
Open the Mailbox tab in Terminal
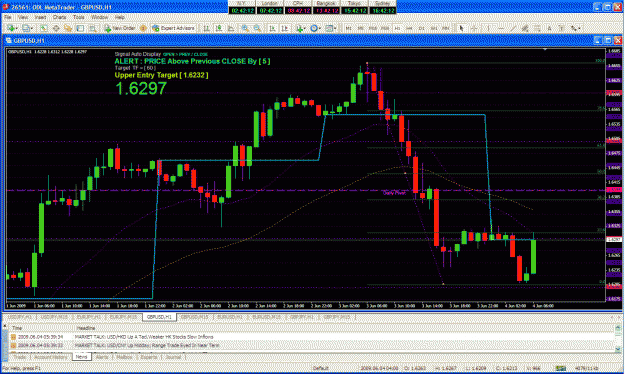(x=125, y=357)
